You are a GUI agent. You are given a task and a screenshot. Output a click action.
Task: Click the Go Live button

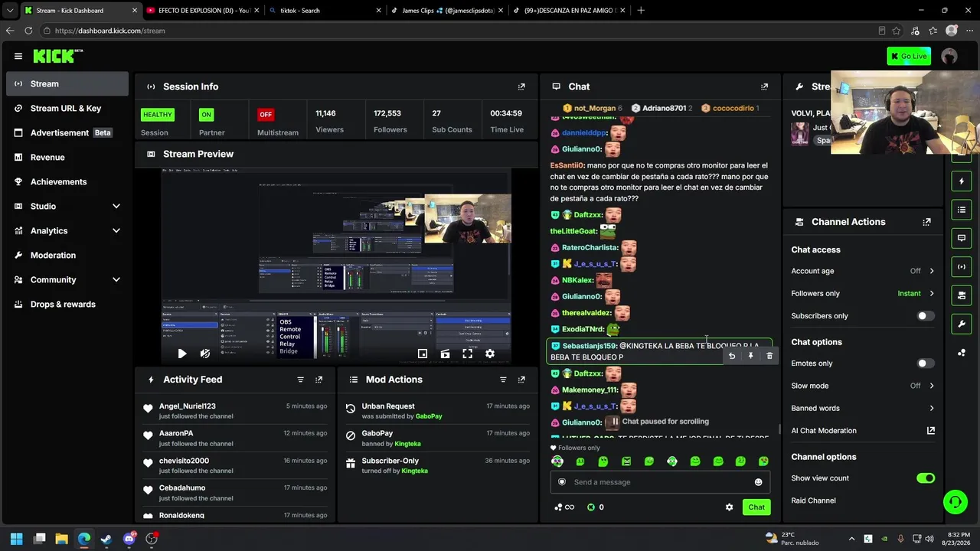(x=909, y=56)
